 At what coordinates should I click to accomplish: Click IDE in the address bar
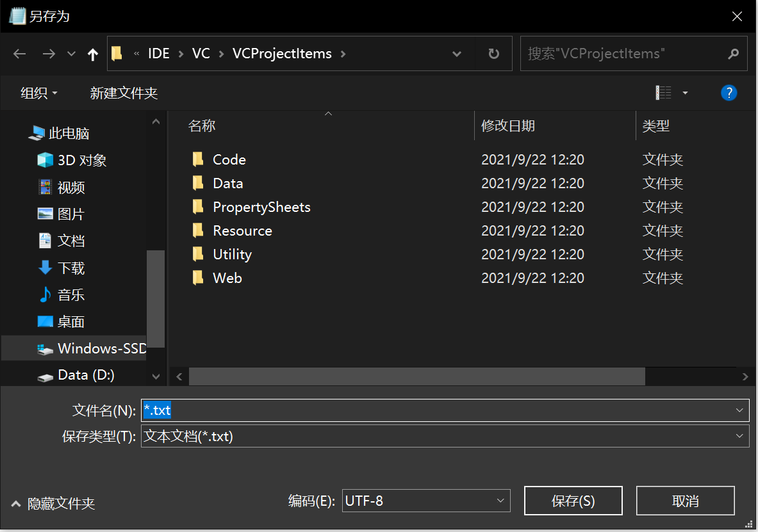158,53
